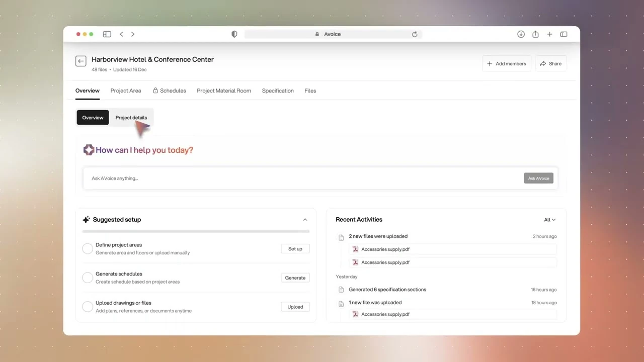Open Accessories supply.pdf uploaded 18 hours ago
644x362 pixels.
tap(453, 314)
